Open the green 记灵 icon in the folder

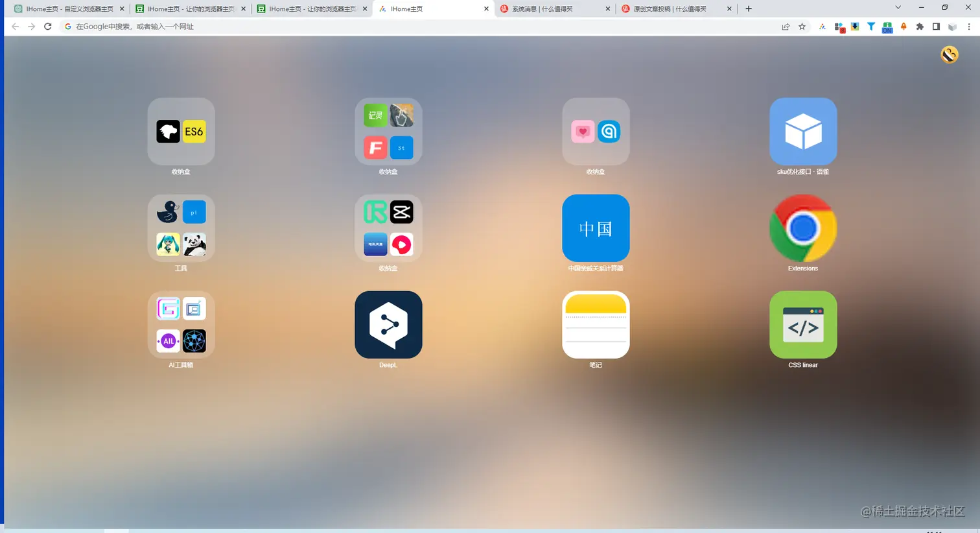click(375, 115)
